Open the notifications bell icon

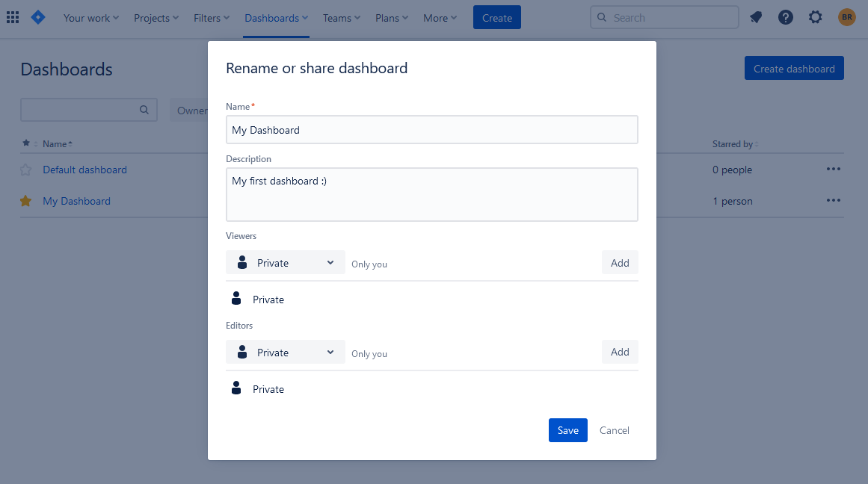point(756,18)
